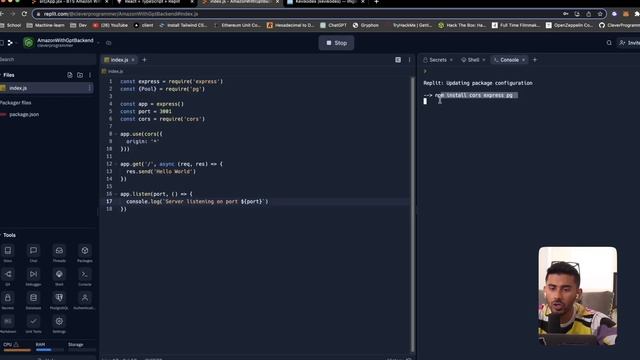Click the file Search field

[48, 60]
